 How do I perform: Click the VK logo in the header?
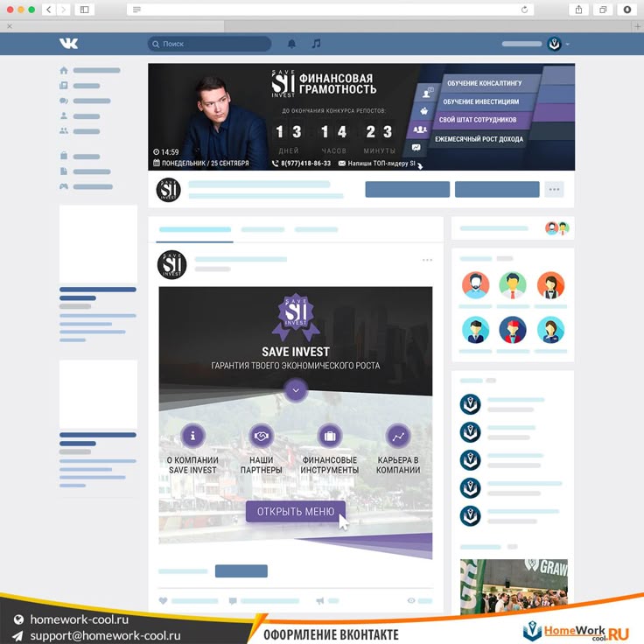68,44
